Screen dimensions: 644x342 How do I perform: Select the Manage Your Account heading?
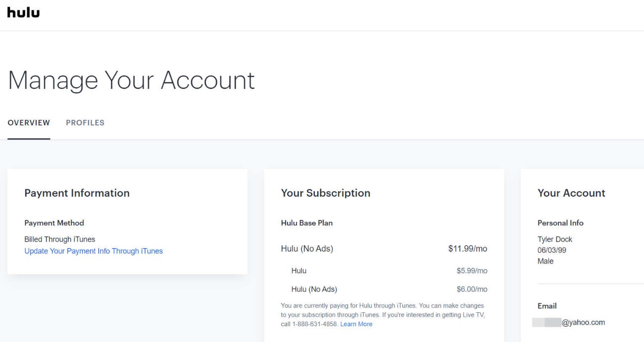131,81
